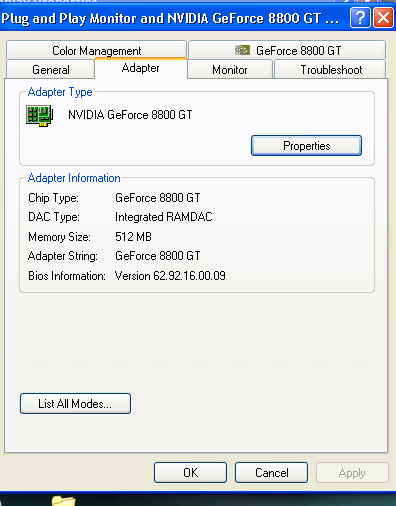Click the dialog title bar text
Screen dimensions: 396x506
pyautogui.click(x=170, y=19)
